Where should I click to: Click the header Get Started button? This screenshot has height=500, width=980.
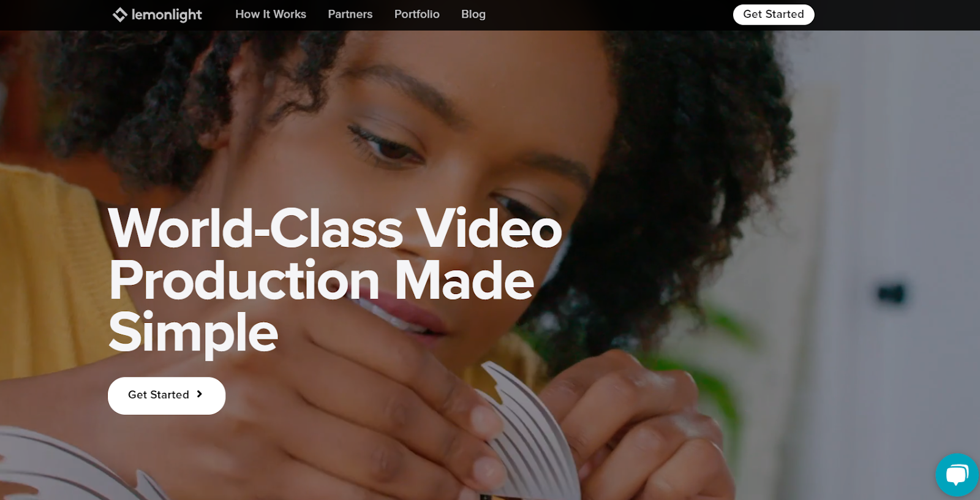(x=774, y=14)
